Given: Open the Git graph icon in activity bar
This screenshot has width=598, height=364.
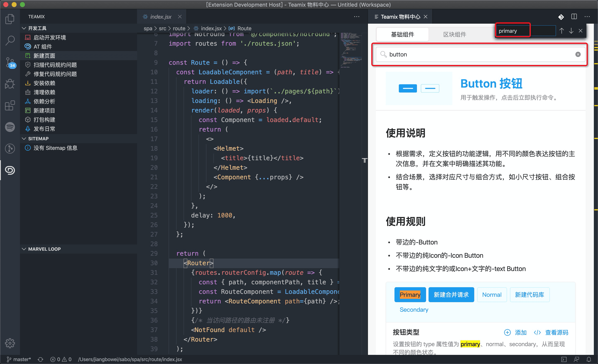Looking at the screenshot, I should pos(10,148).
